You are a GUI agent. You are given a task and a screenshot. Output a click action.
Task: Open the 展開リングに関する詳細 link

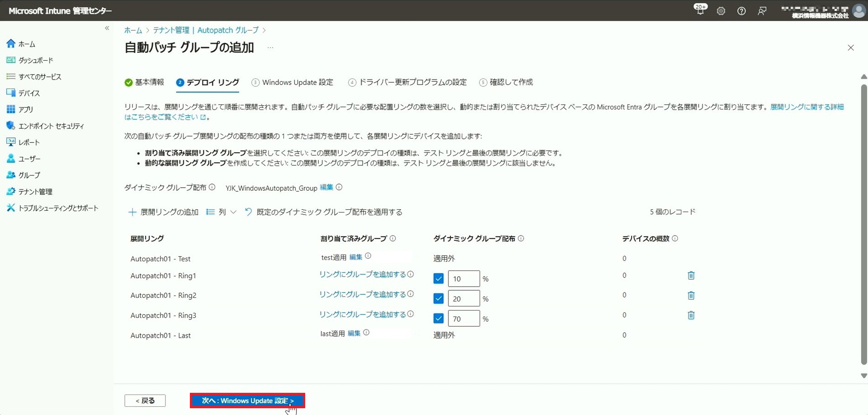tap(807, 107)
